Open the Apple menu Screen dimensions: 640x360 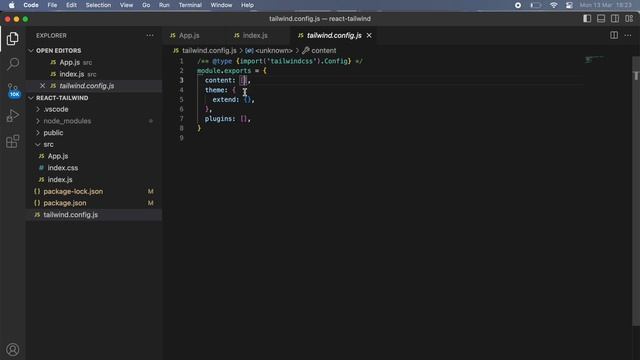[x=11, y=5]
